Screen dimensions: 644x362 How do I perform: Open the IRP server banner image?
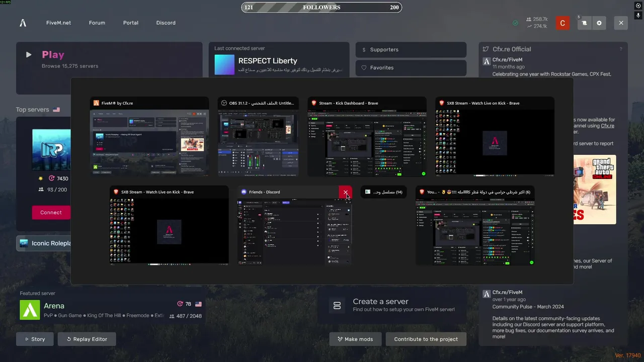coord(51,149)
